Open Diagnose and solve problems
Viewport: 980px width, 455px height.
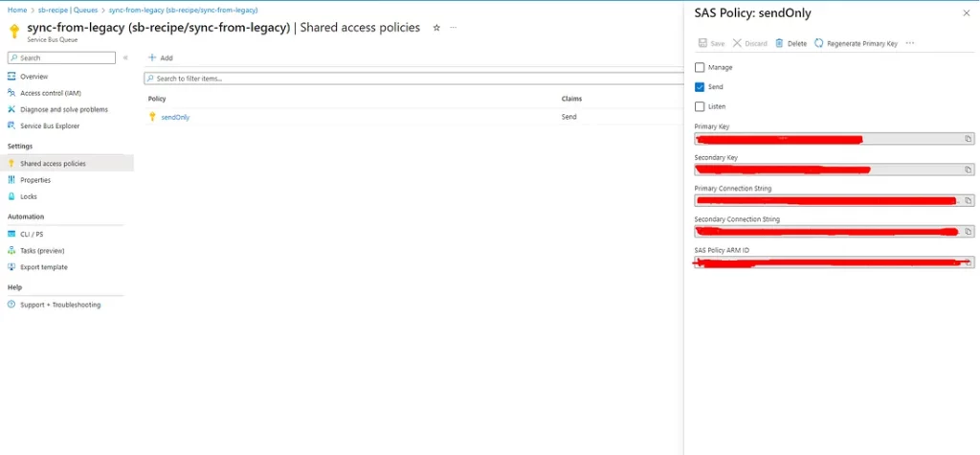(x=64, y=109)
